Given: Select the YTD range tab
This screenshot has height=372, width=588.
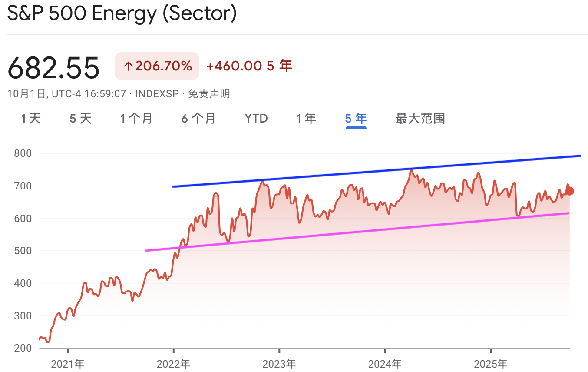Looking at the screenshot, I should pyautogui.click(x=256, y=118).
